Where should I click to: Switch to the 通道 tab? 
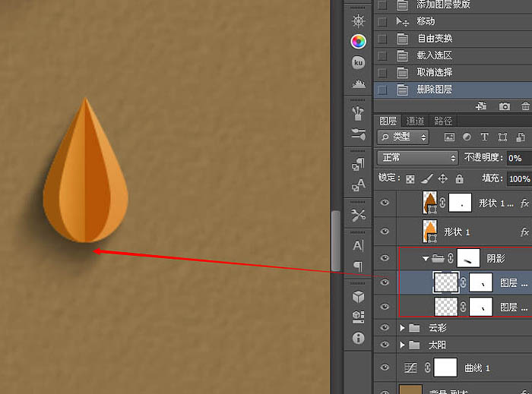(x=415, y=121)
